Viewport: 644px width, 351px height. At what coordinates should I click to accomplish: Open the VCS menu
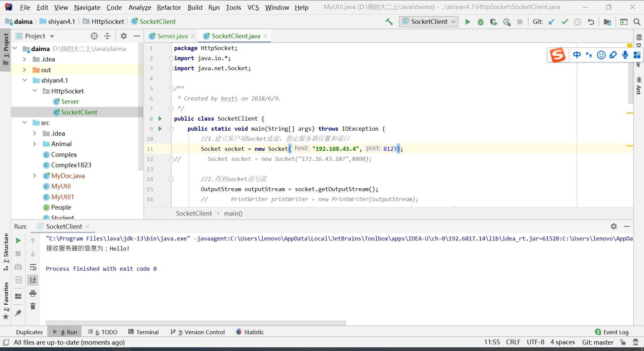point(253,7)
